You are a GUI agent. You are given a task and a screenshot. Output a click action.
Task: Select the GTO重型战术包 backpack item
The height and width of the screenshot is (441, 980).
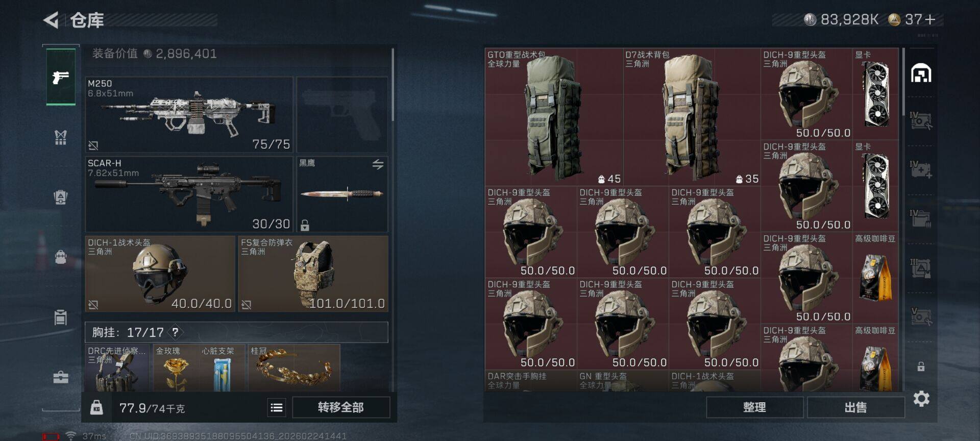tap(554, 117)
